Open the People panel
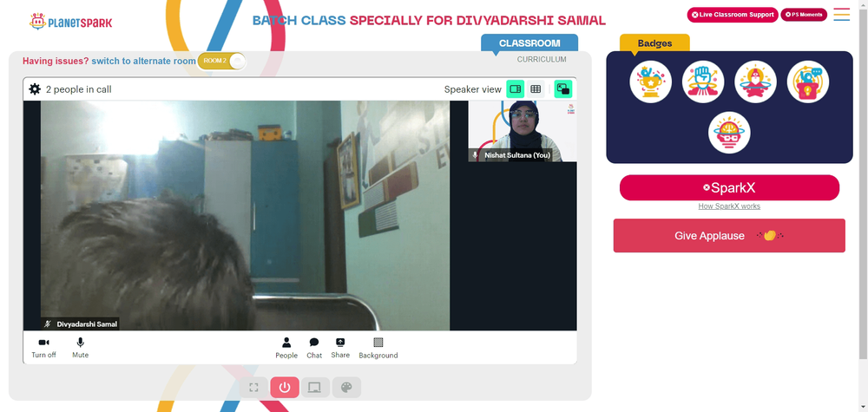 pos(286,349)
